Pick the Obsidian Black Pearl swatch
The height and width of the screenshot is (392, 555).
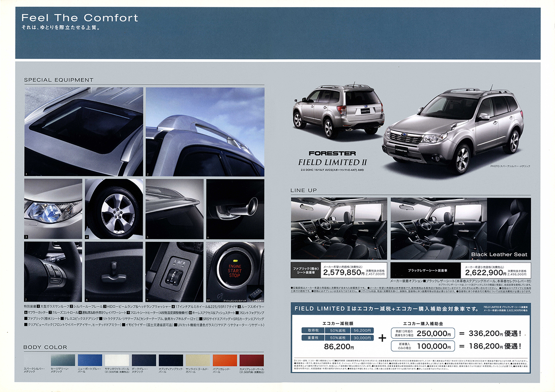point(171,360)
